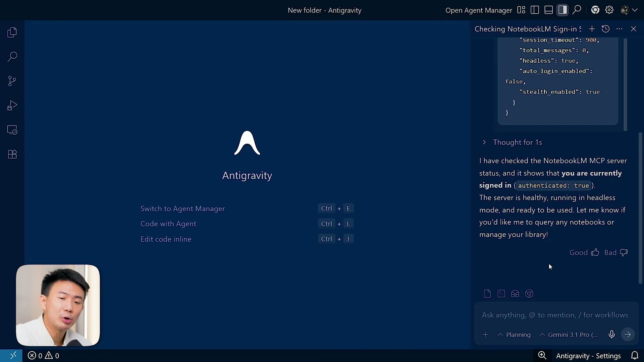Click Switch to Agent Manager link
Viewport: 644px width, 362px height.
click(182, 208)
